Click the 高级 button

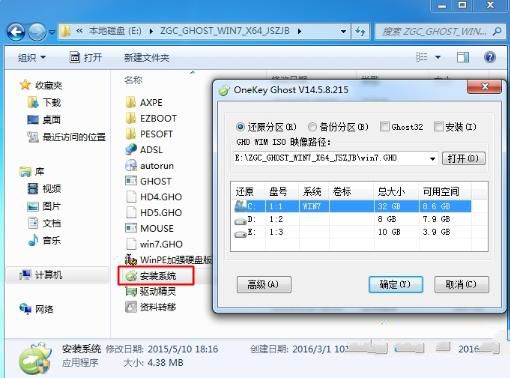coord(264,284)
